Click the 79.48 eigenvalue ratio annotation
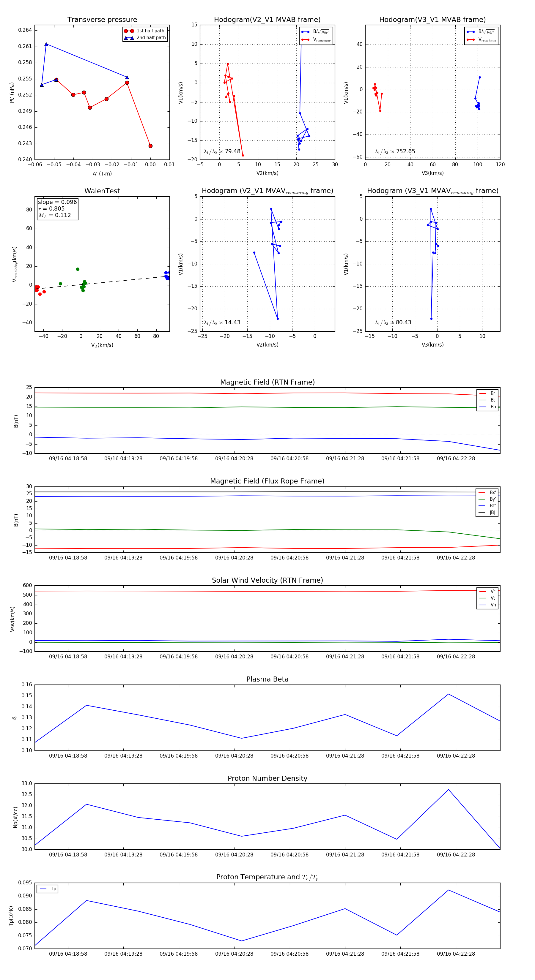535x980 pixels. (x=222, y=151)
